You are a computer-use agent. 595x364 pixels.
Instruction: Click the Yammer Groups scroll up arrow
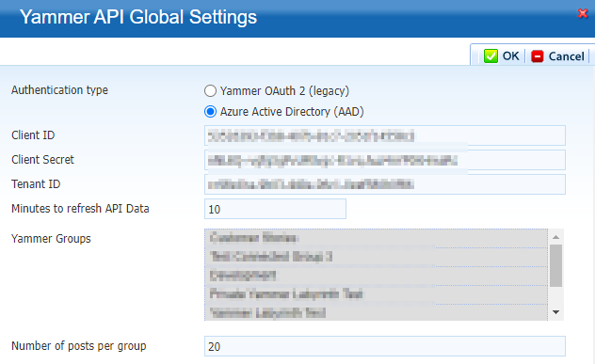coord(555,237)
